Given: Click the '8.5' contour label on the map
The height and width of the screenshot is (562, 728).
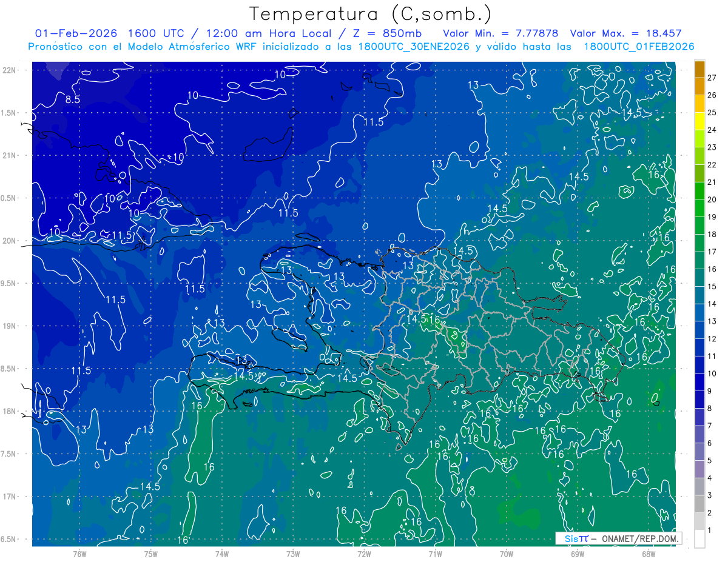Looking at the screenshot, I should pos(73,99).
